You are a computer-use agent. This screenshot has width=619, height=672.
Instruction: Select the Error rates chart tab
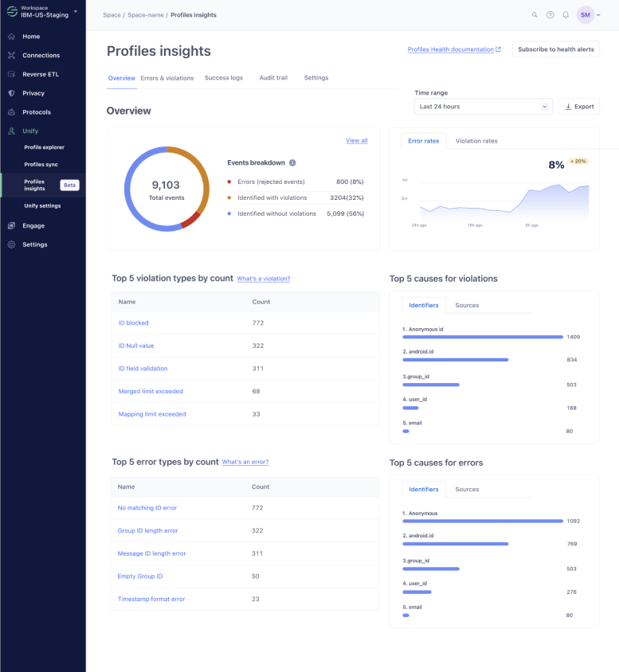click(x=424, y=141)
